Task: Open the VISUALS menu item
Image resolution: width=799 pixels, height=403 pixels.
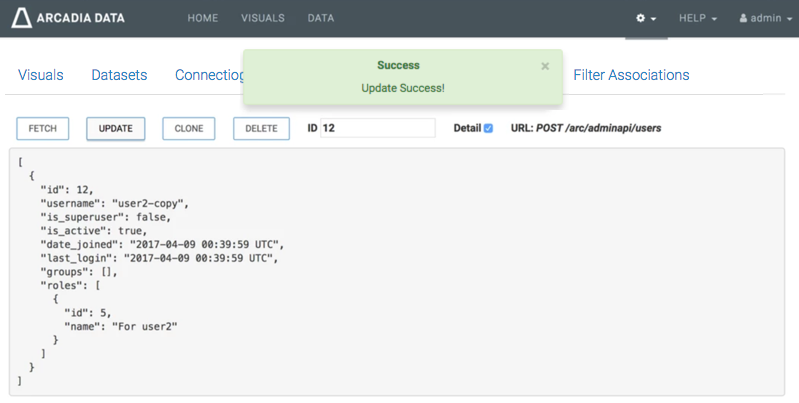Action: pos(263,18)
